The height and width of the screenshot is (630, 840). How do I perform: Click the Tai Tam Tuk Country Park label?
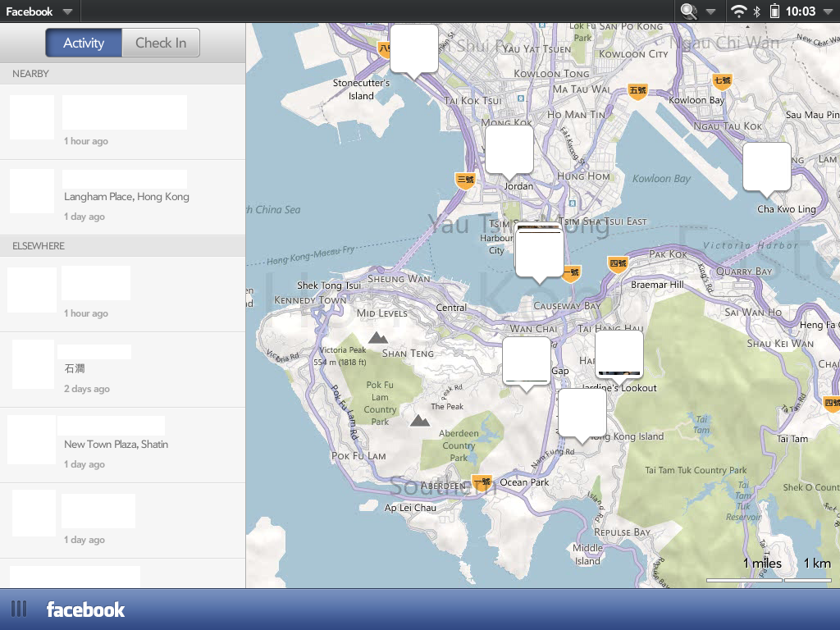pyautogui.click(x=696, y=470)
